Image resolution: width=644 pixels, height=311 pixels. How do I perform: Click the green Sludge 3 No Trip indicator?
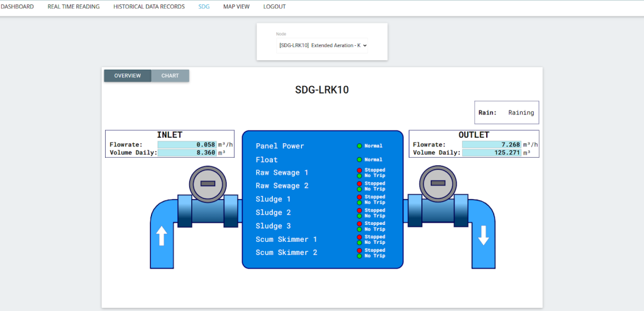[x=359, y=229]
